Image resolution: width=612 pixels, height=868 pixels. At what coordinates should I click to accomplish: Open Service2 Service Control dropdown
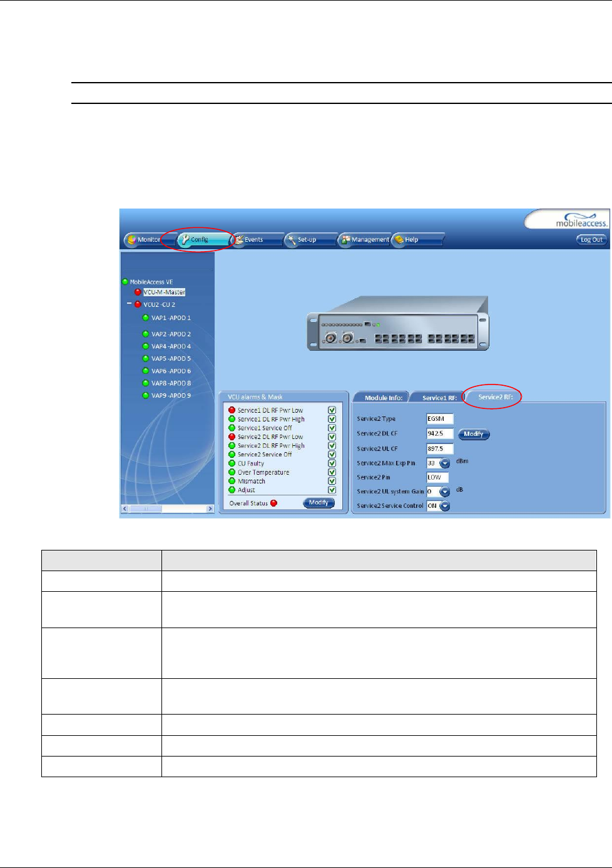[x=445, y=506]
